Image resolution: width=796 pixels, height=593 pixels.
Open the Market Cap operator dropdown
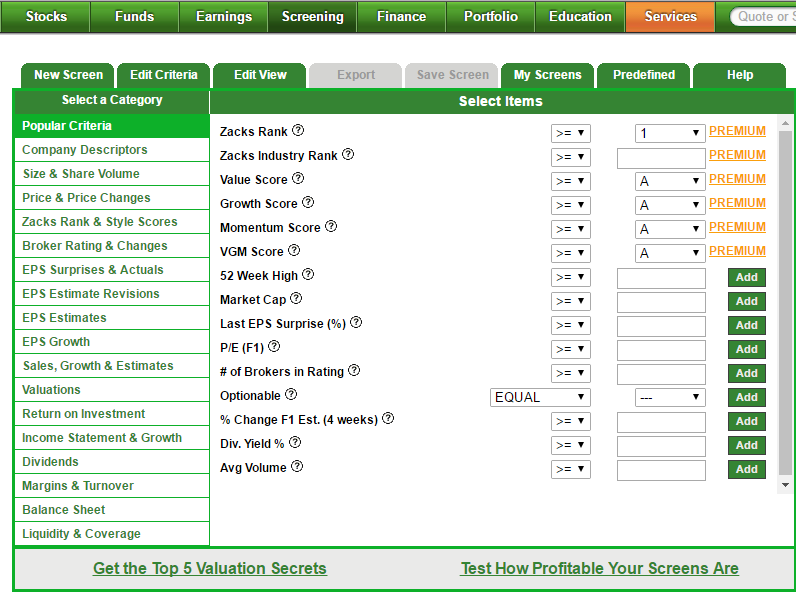571,302
